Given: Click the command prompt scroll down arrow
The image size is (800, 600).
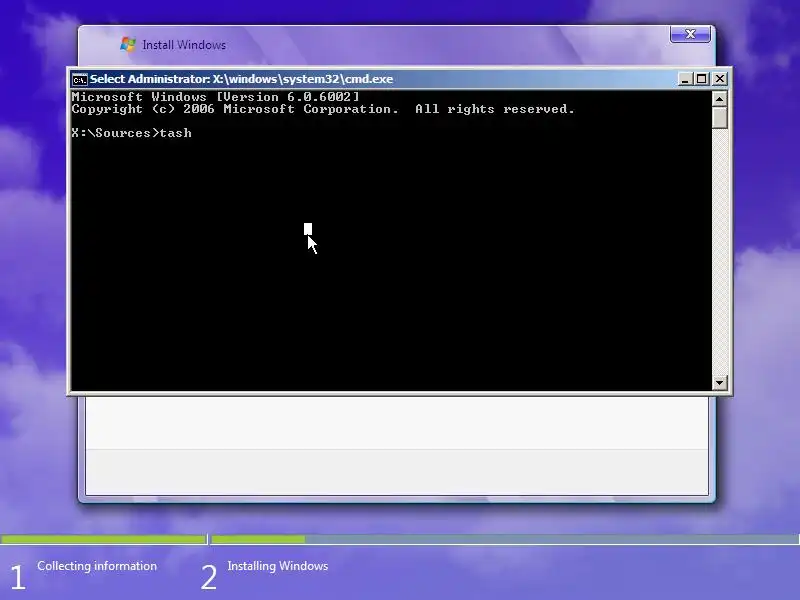Looking at the screenshot, I should pyautogui.click(x=719, y=383).
